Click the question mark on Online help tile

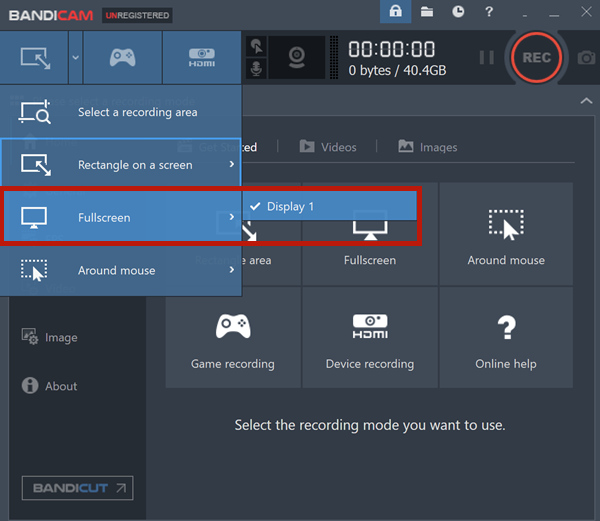coord(507,327)
